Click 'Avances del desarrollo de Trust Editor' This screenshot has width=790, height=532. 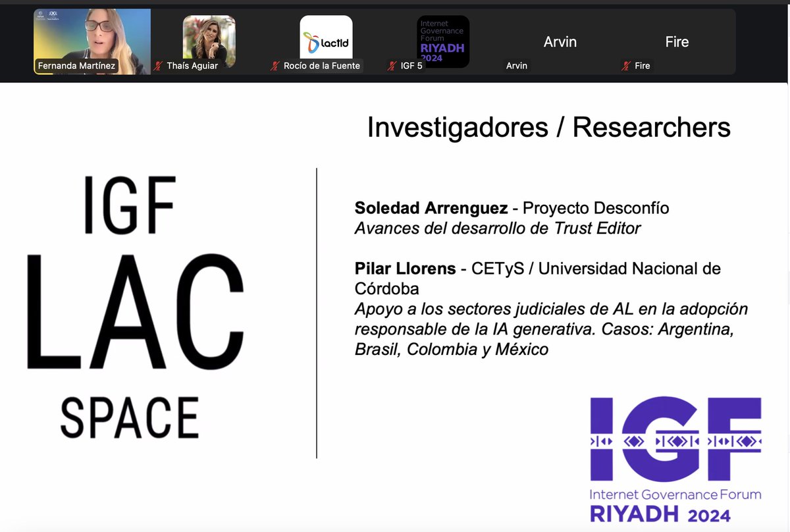[x=498, y=228]
